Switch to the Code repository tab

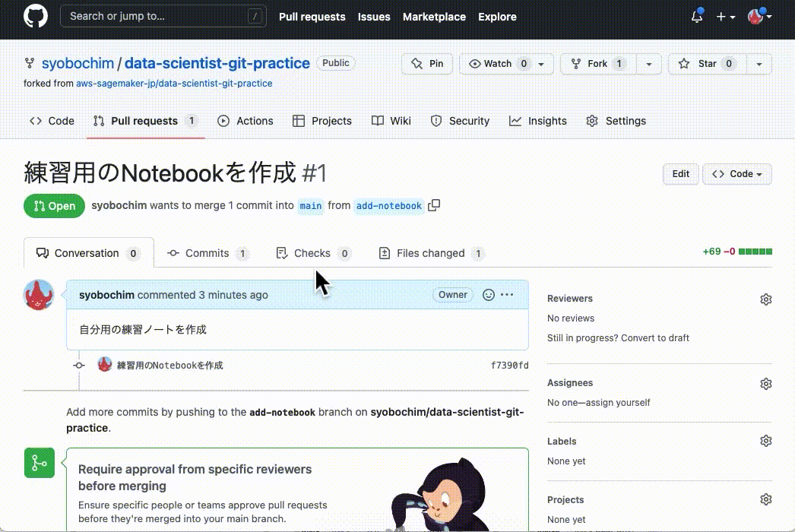point(52,121)
